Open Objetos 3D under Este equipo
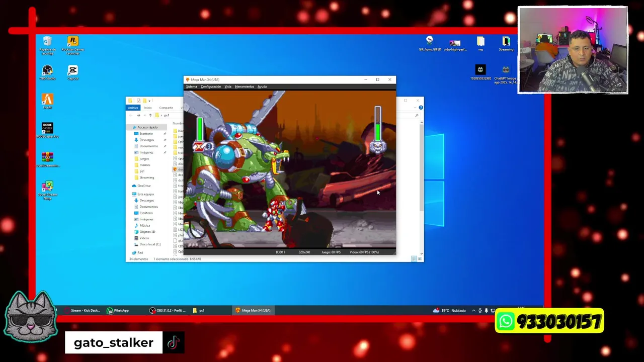 click(x=147, y=232)
